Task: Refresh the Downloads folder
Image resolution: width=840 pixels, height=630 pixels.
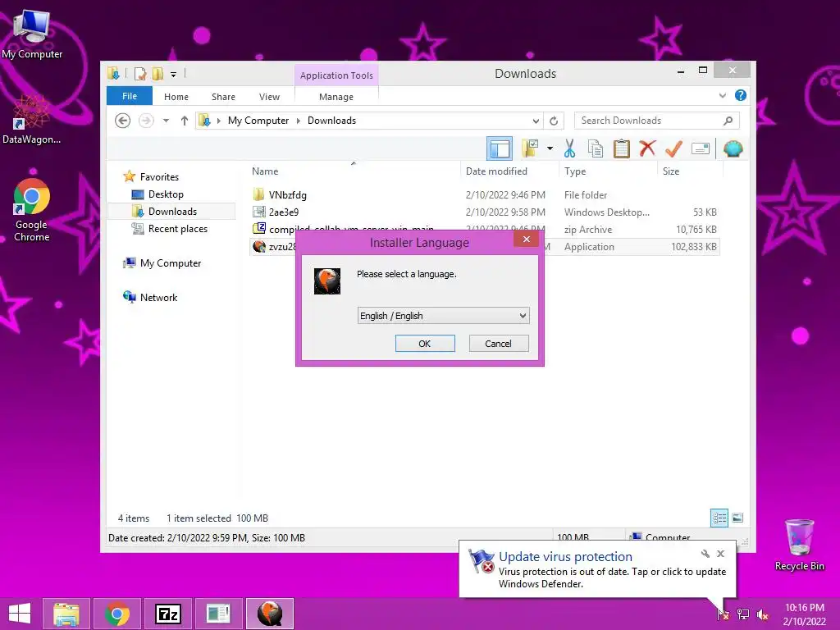Action: 554,121
